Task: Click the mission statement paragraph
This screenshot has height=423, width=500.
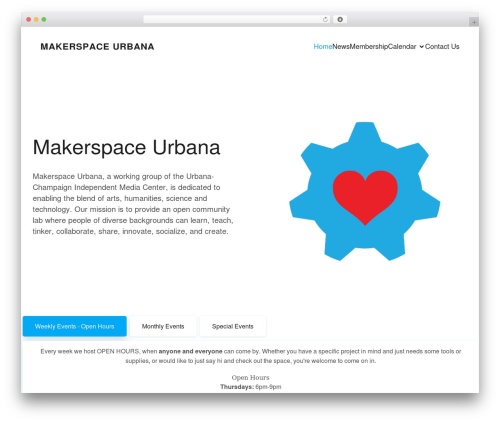Action: (x=133, y=204)
